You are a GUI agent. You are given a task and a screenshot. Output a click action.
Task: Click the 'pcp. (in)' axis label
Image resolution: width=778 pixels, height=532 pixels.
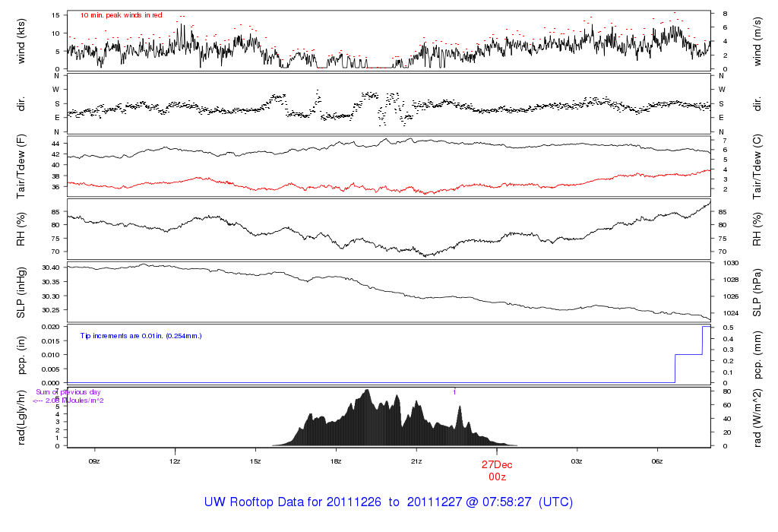point(21,355)
